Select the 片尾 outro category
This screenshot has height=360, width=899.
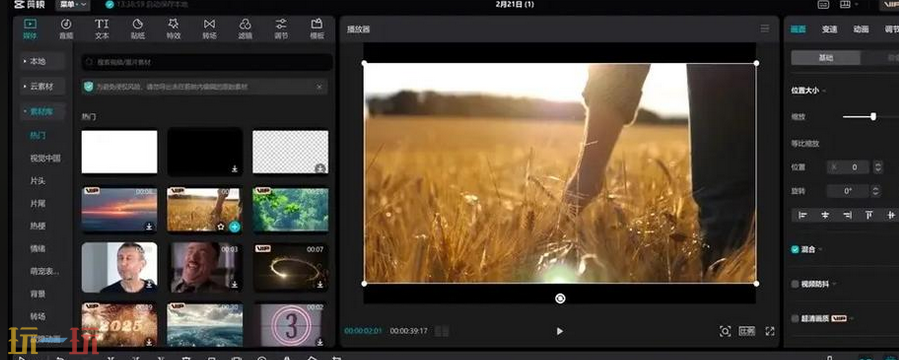(x=38, y=204)
